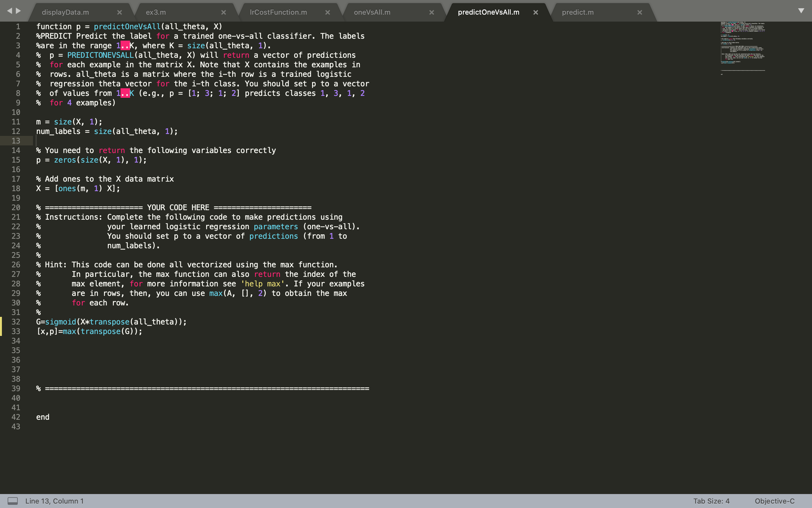Go to previous tab with left arrow
Viewport: 812px width, 508px height.
[10, 11]
